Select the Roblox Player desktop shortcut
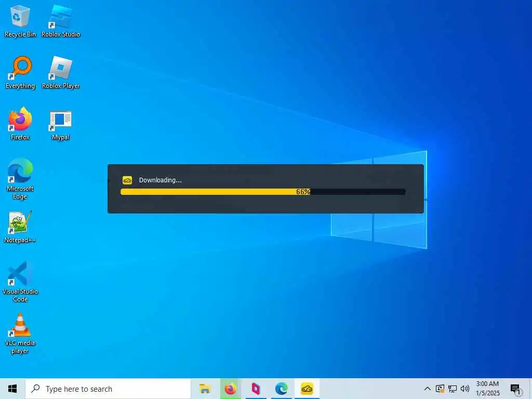This screenshot has height=399, width=532. (x=61, y=73)
